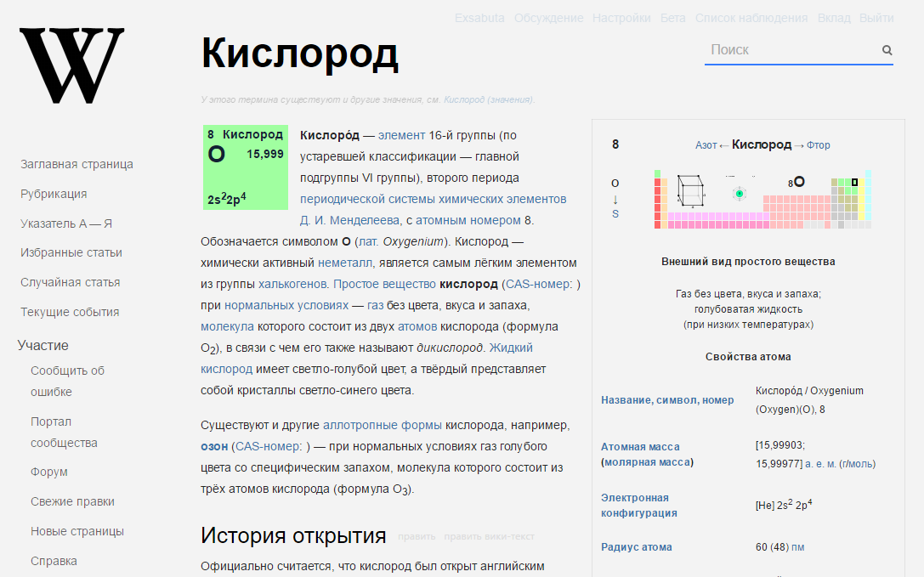Screen dimensions: 924x577
Task: Click Выйти to log out
Action: point(877,19)
